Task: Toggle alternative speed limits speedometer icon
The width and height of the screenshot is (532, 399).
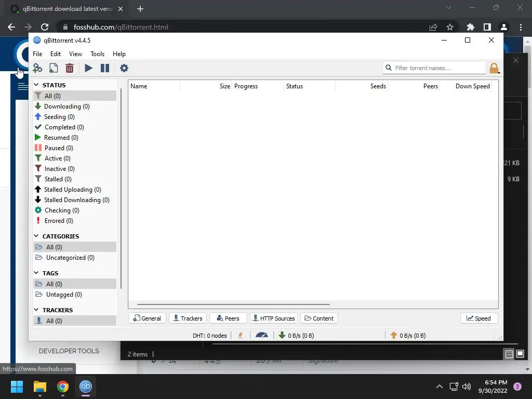Action: (x=262, y=336)
